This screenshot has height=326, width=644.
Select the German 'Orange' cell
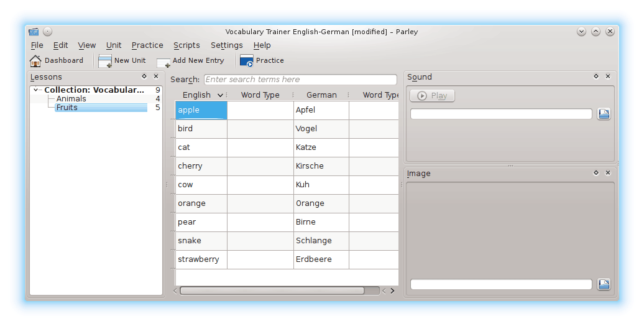(x=321, y=203)
